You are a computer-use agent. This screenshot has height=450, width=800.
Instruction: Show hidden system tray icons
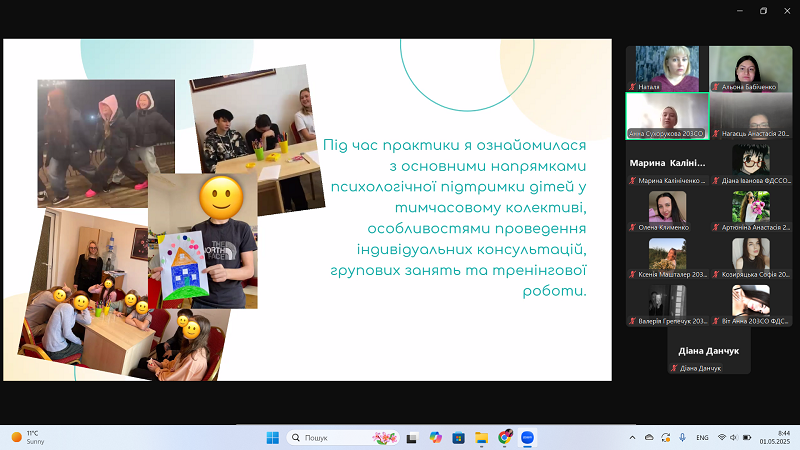coord(633,438)
